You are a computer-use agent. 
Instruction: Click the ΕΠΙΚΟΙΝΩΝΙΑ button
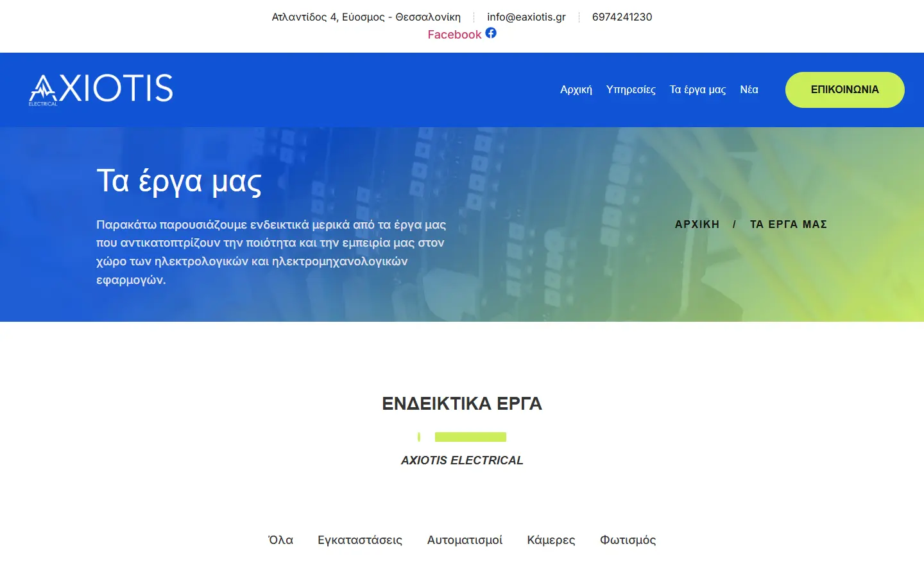coord(845,90)
